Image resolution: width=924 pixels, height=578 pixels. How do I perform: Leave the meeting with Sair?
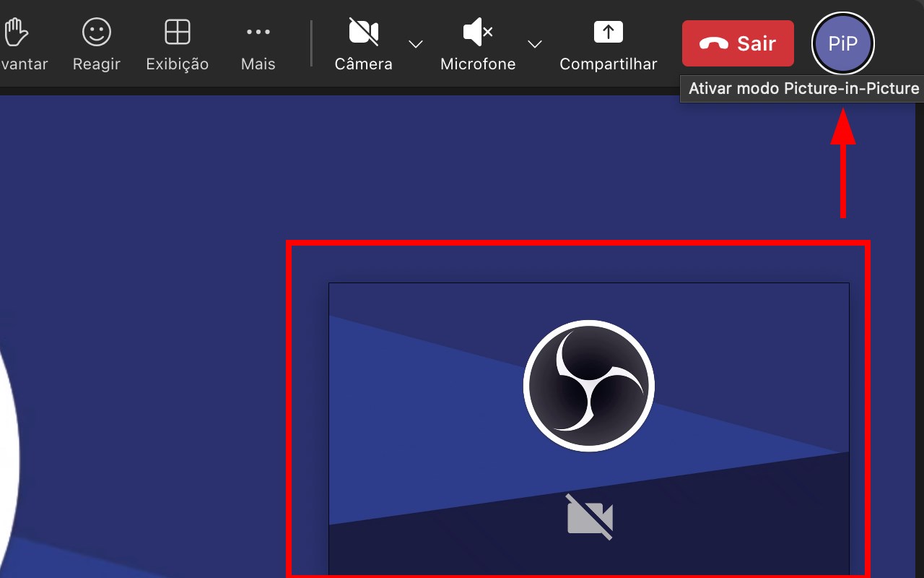coord(738,43)
